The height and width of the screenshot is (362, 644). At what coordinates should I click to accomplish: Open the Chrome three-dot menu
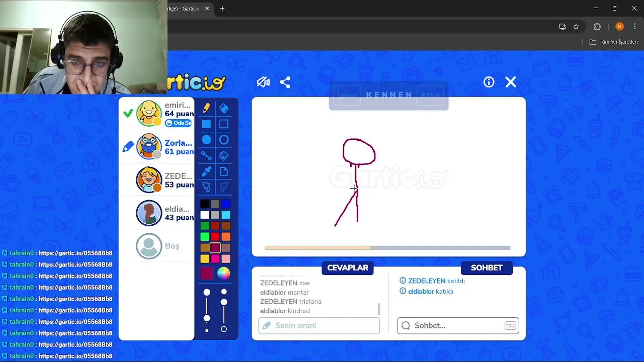click(634, 27)
